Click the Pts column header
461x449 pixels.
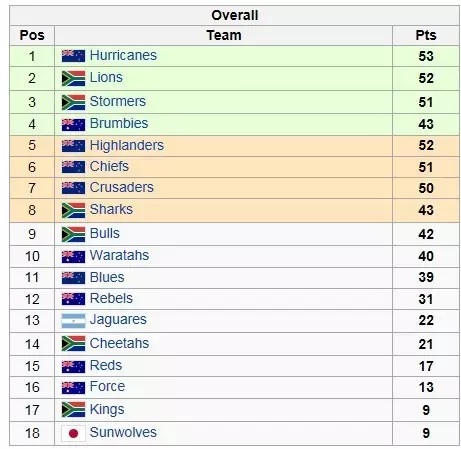tap(426, 35)
